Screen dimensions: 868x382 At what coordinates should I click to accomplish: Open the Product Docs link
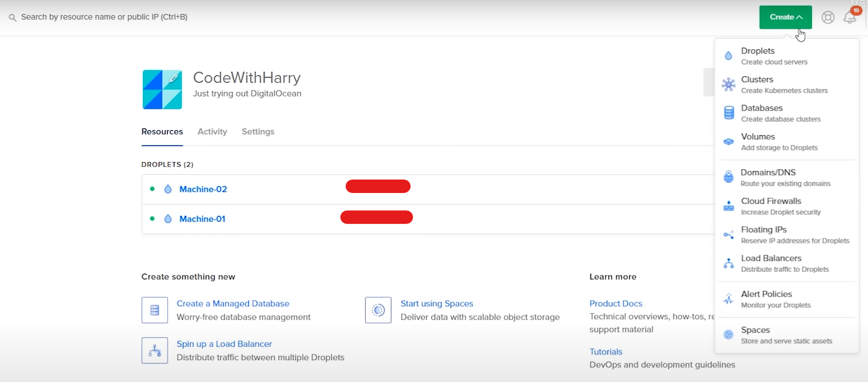pos(616,303)
